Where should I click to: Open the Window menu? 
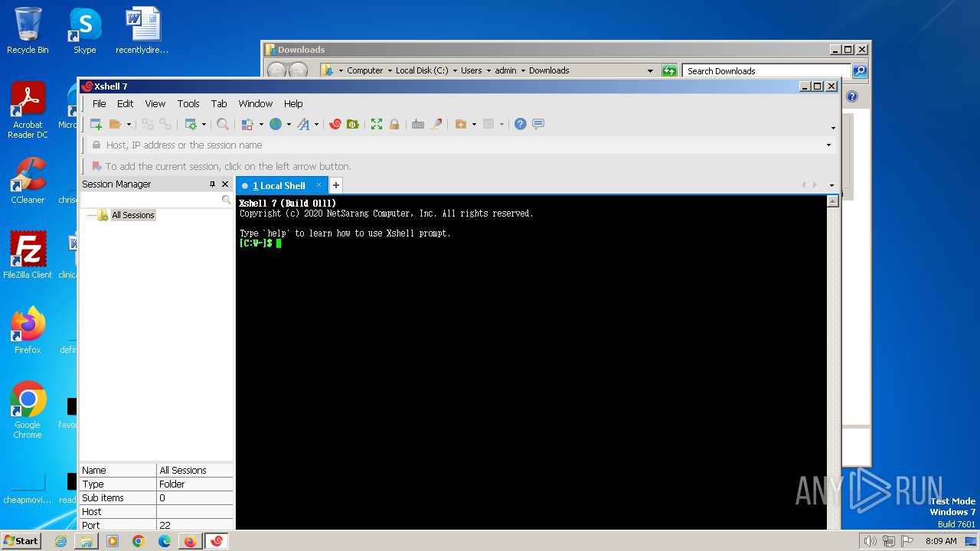click(x=255, y=103)
